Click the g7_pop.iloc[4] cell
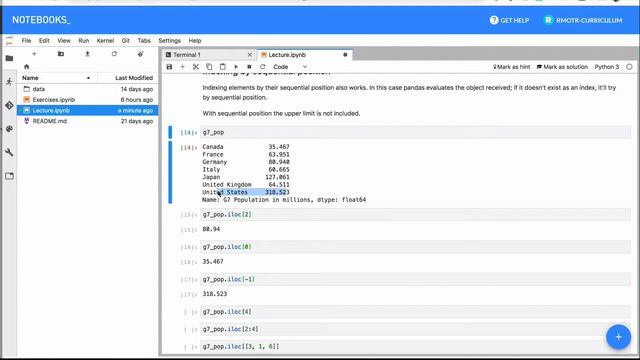This screenshot has width=640, height=360. [x=415, y=312]
